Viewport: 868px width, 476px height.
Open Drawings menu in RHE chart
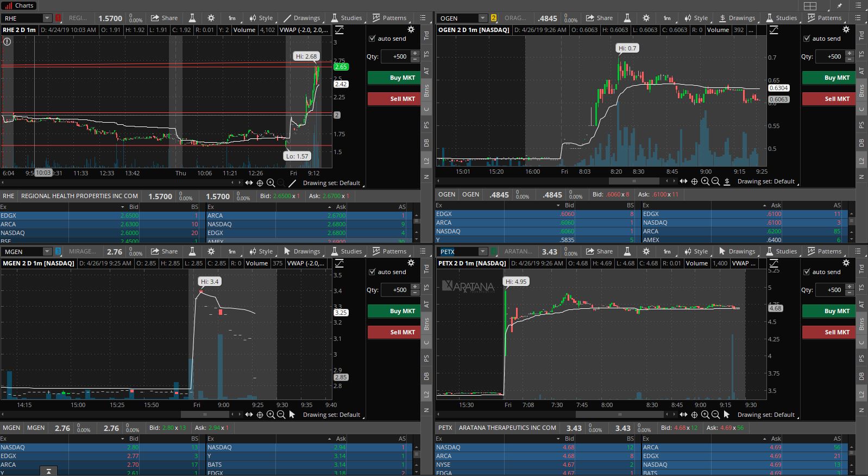coord(302,18)
